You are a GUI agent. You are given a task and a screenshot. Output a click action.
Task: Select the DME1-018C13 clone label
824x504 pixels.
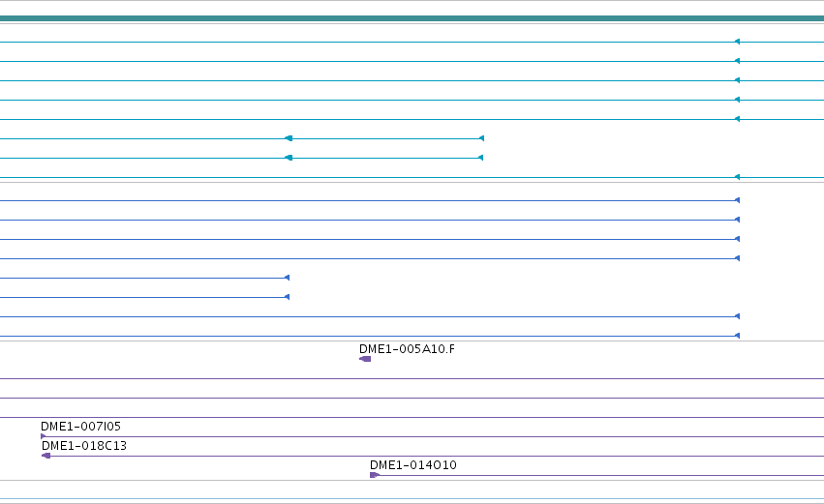coord(84,446)
